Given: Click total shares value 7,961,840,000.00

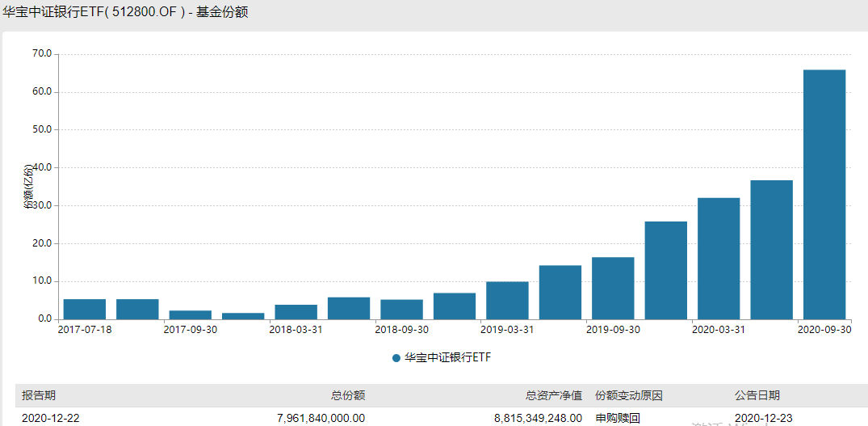Looking at the screenshot, I should point(321,418).
